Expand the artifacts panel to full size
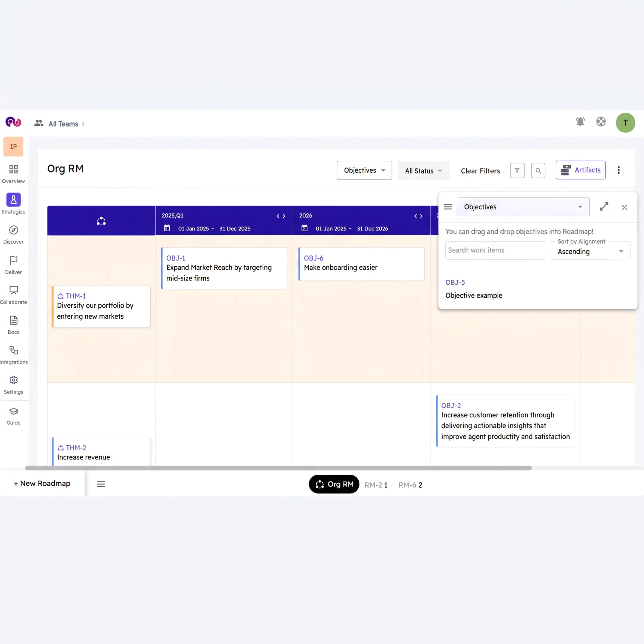 [604, 207]
